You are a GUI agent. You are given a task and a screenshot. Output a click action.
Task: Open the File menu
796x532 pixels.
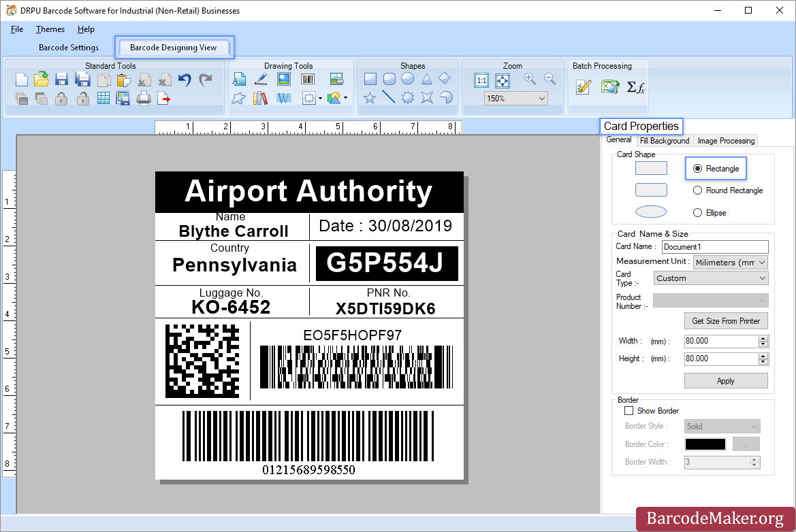[17, 29]
